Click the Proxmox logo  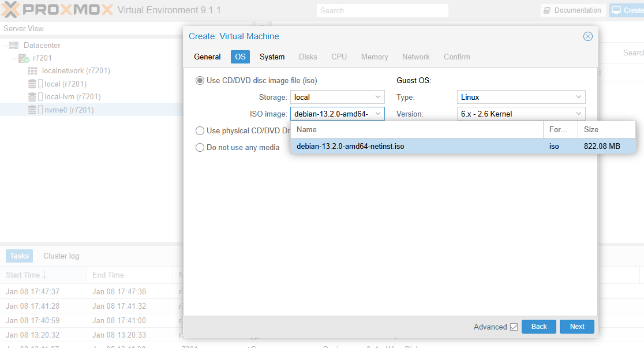tap(57, 10)
